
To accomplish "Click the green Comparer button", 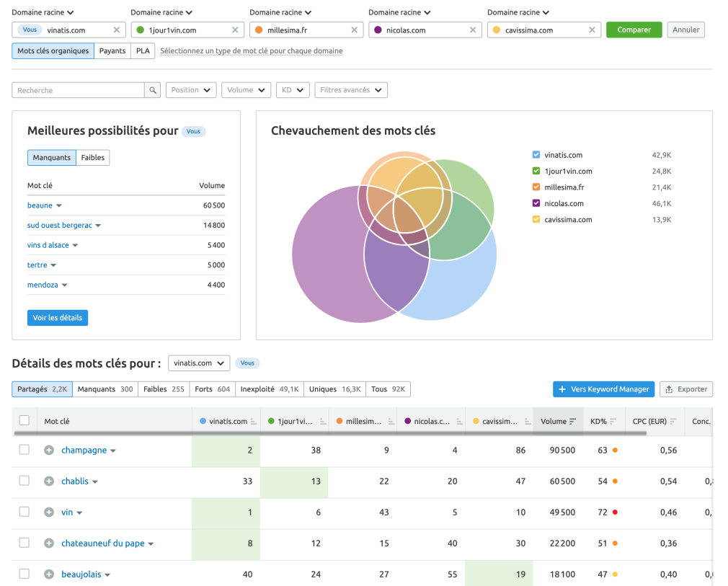I will [x=634, y=30].
